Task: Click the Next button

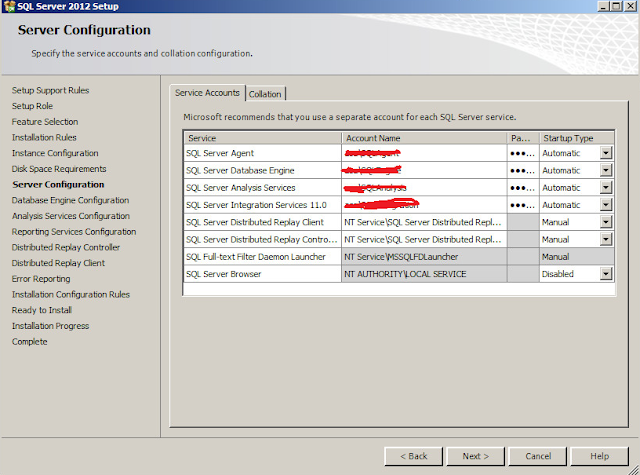Action: (x=476, y=456)
